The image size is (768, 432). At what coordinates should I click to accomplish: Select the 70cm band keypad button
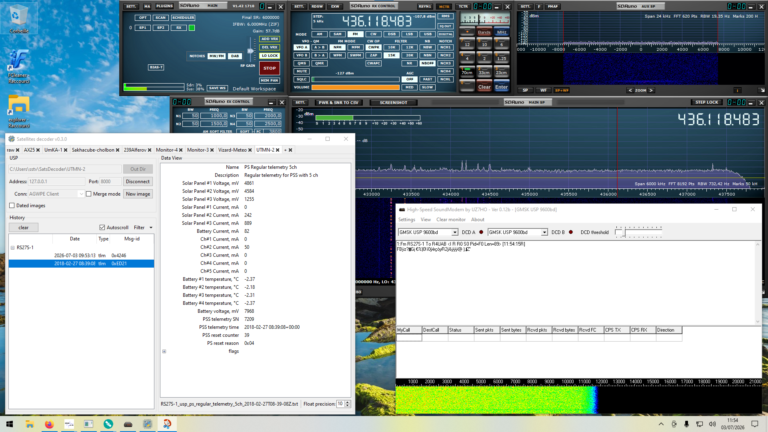pyautogui.click(x=467, y=72)
